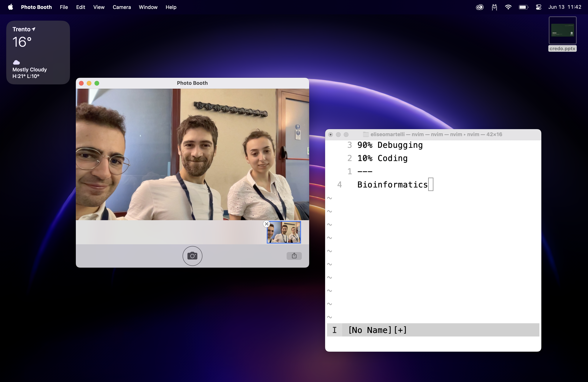Image resolution: width=588 pixels, height=382 pixels.
Task: Open the Apple menu
Action: click(11, 7)
